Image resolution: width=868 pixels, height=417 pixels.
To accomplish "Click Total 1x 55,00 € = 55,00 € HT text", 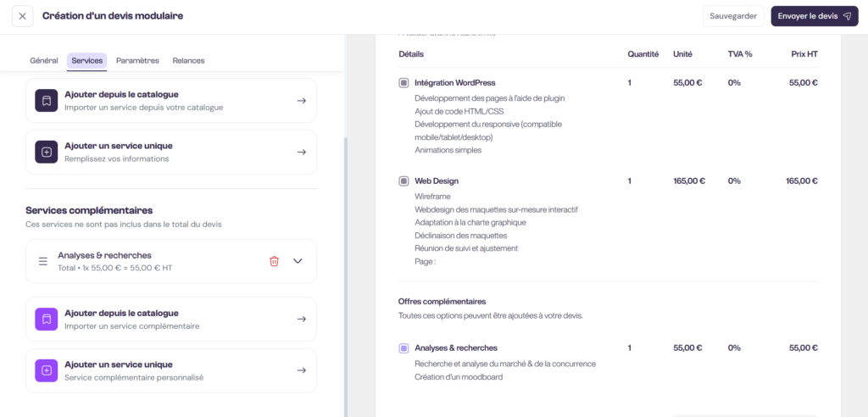I will (117, 268).
